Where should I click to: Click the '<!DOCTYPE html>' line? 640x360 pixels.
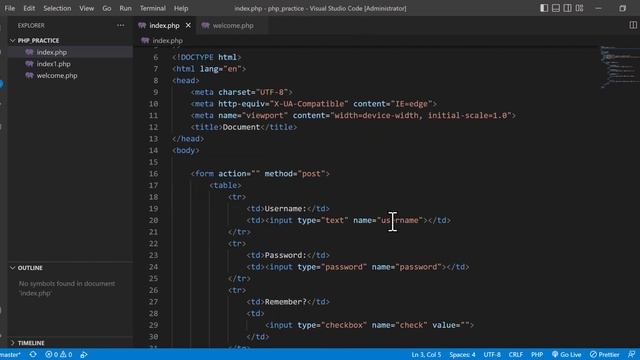pyautogui.click(x=207, y=57)
